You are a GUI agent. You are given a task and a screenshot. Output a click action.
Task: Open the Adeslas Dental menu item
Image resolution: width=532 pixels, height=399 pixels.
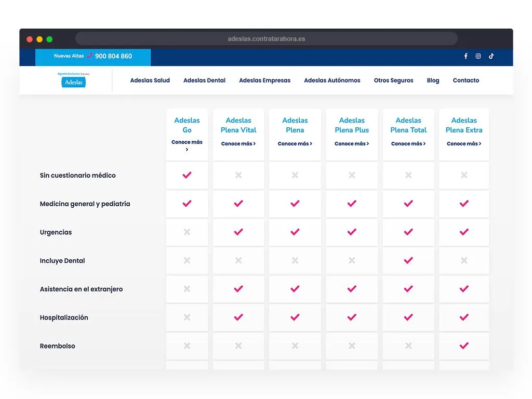[205, 81]
